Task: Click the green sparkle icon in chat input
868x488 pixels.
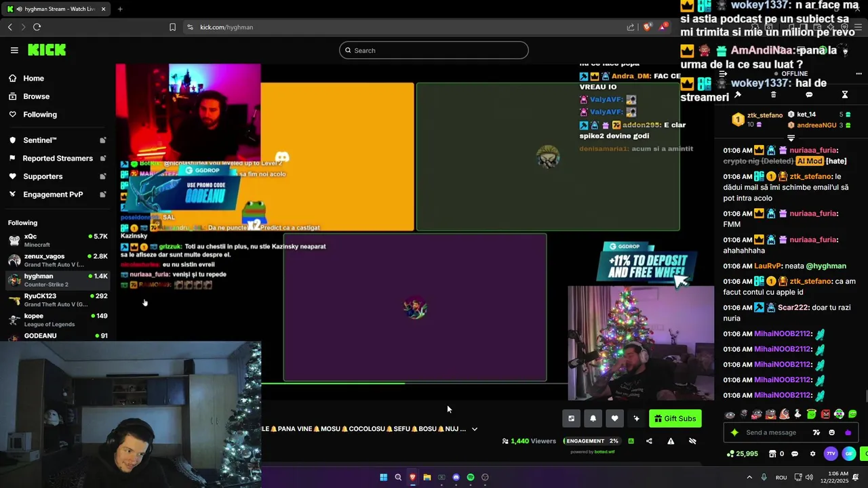Action: click(734, 432)
